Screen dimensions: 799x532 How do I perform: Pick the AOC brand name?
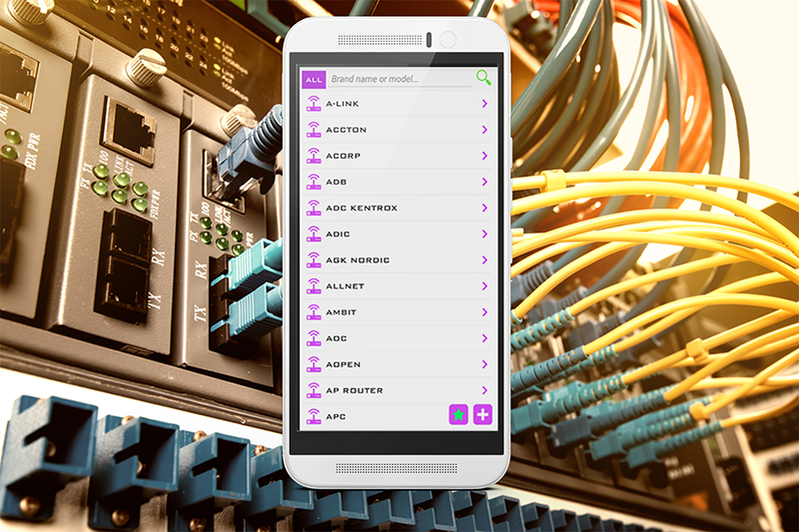[x=337, y=338]
